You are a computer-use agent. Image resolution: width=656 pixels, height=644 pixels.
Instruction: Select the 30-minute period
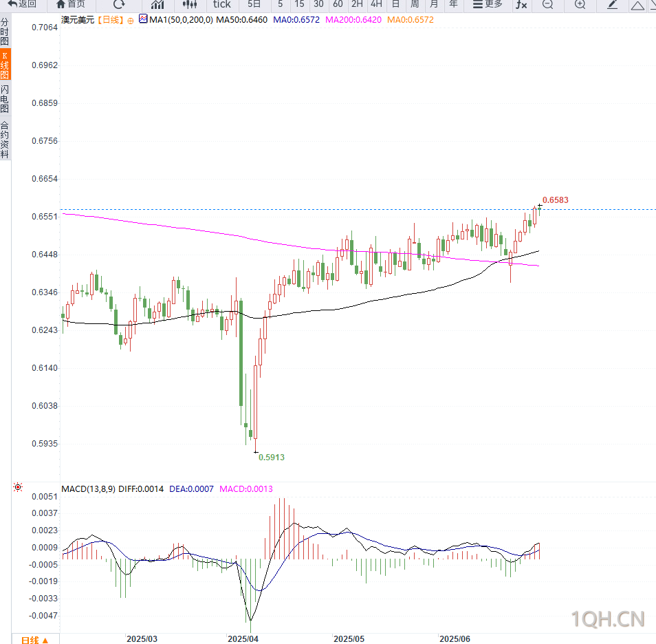tap(318, 4)
